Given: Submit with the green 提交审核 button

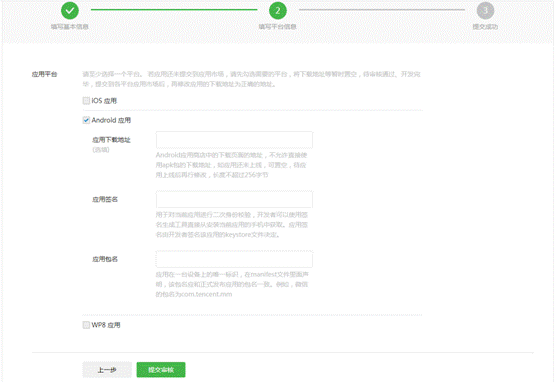Looking at the screenshot, I should click(x=161, y=370).
